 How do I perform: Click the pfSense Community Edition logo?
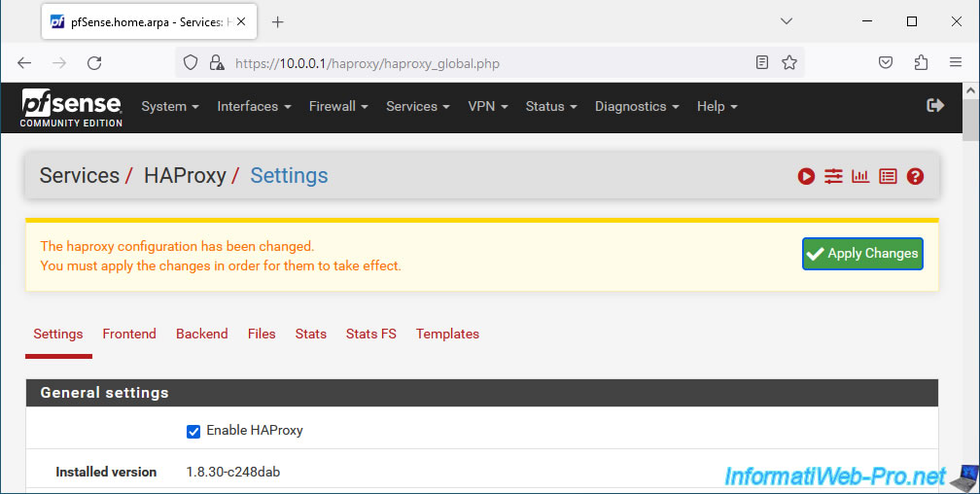(71, 108)
